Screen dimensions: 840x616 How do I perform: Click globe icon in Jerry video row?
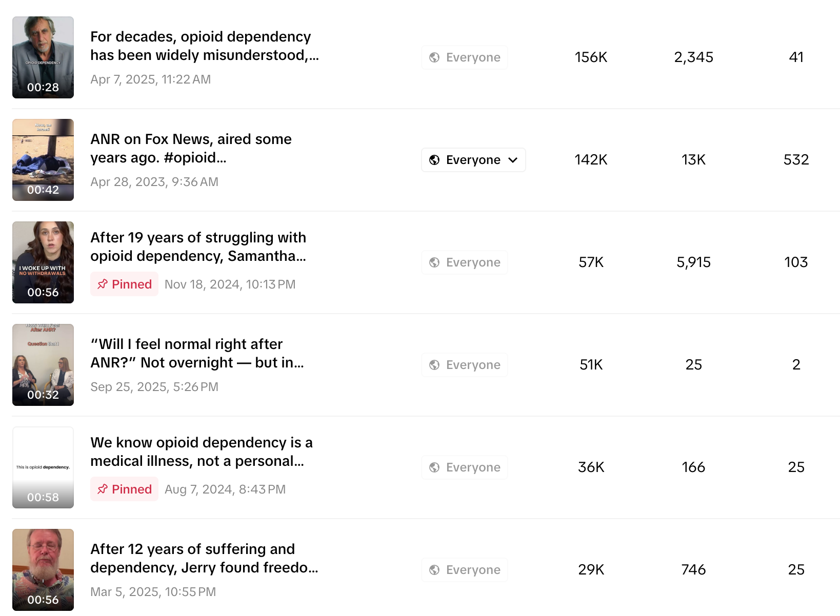434,570
